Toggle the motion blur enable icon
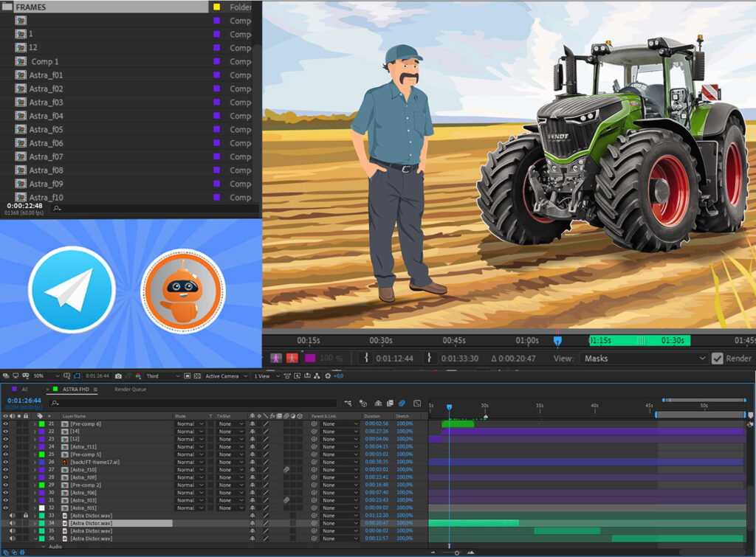This screenshot has height=557, width=756. [402, 404]
